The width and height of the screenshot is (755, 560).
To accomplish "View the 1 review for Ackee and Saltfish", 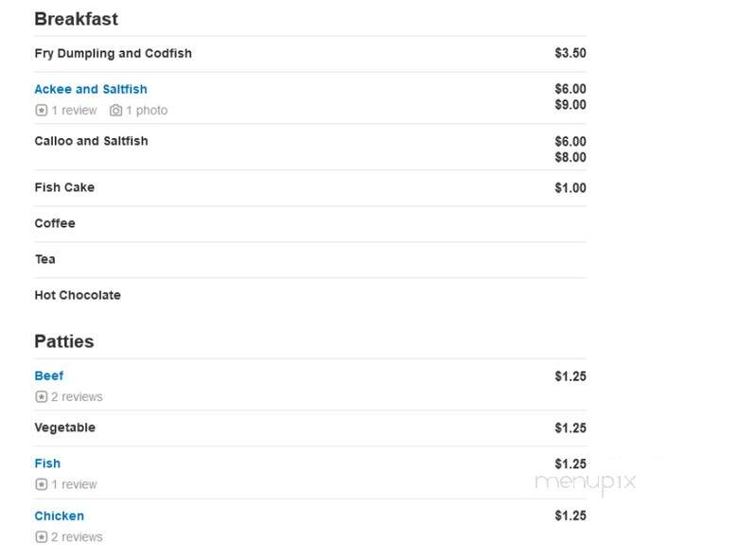I will (x=74, y=111).
